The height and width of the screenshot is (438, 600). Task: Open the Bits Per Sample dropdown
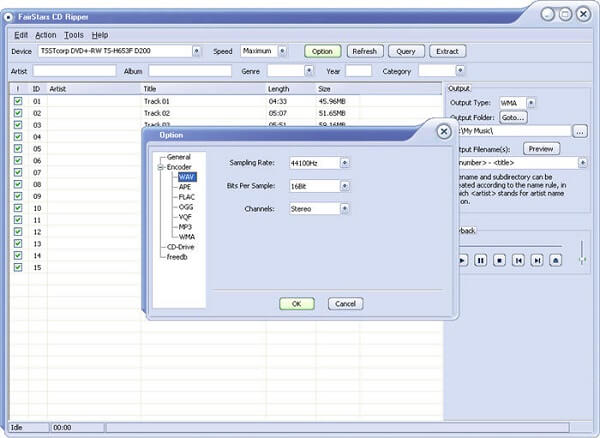coord(344,186)
